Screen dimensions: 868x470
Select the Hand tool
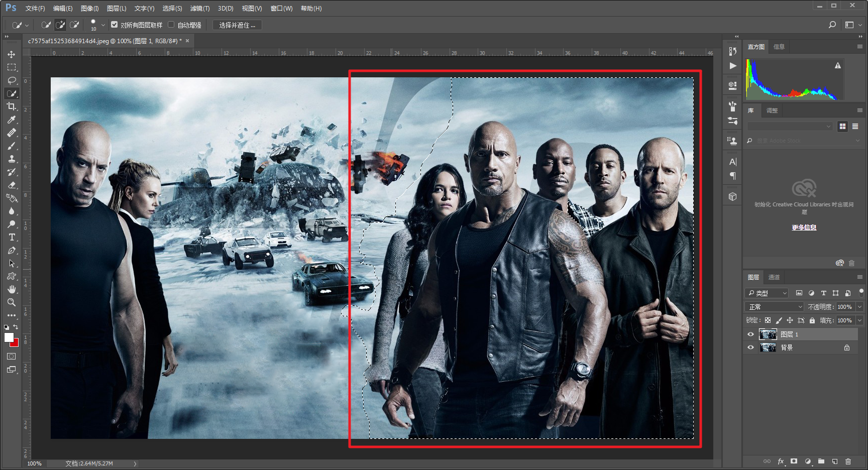[12, 289]
